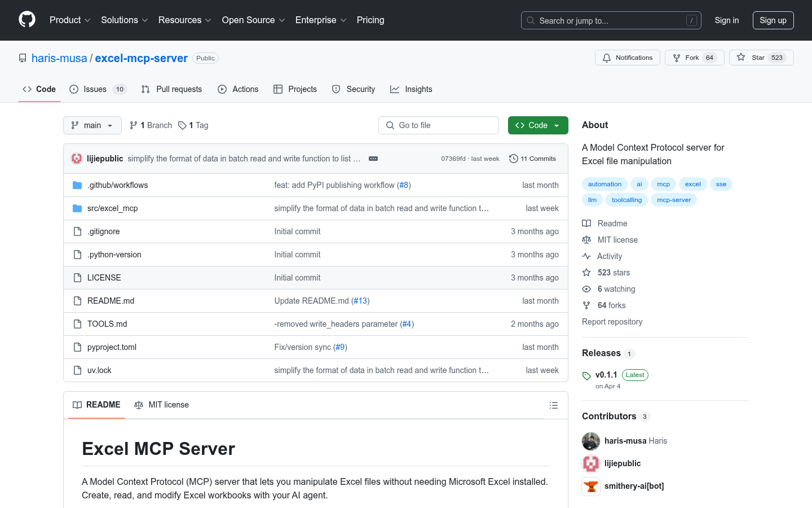The image size is (812, 508).
Task: Click the excel topic tag
Action: [693, 184]
